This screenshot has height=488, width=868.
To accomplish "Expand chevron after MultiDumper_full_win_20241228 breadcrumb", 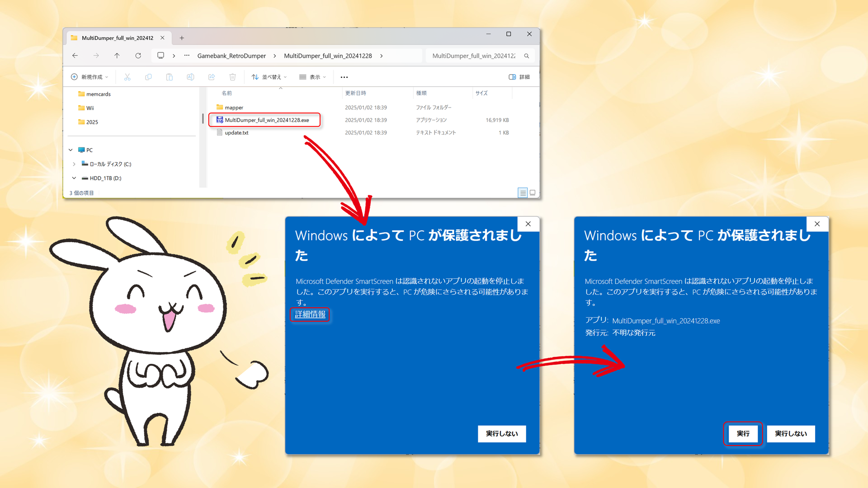I will pyautogui.click(x=382, y=56).
